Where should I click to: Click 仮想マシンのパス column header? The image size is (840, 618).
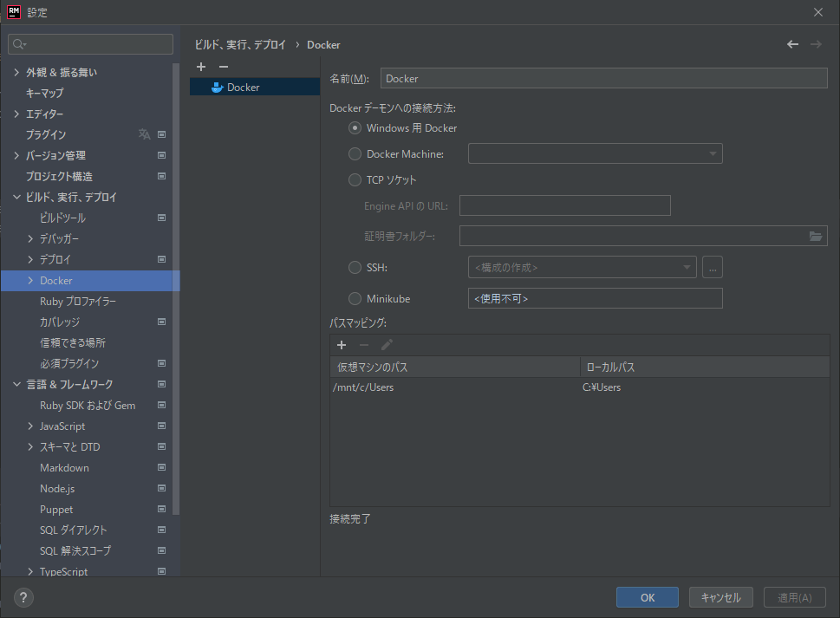(x=455, y=367)
